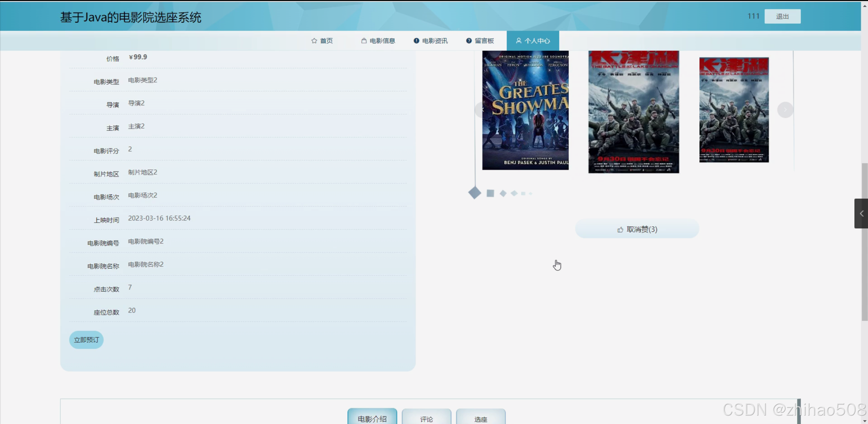
Task: Advance the poster carousel with the right arrow
Action: 785,110
